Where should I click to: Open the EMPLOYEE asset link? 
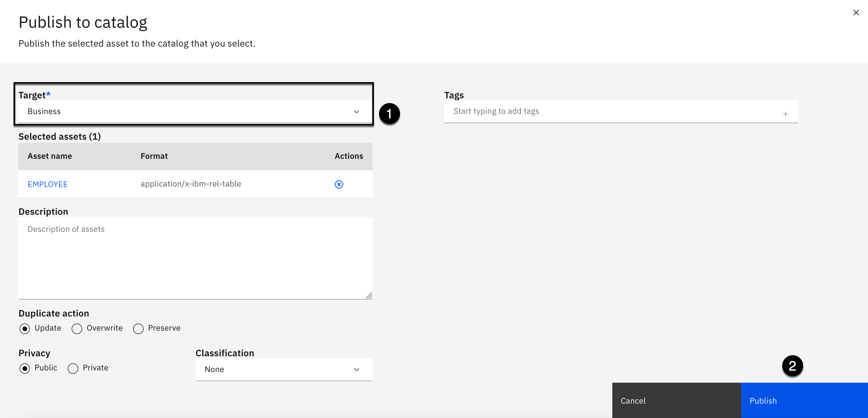(48, 184)
